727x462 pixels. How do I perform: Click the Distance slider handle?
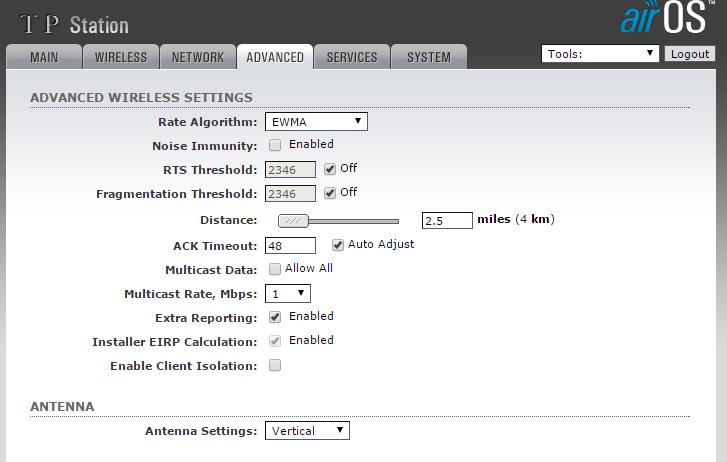pyautogui.click(x=292, y=221)
